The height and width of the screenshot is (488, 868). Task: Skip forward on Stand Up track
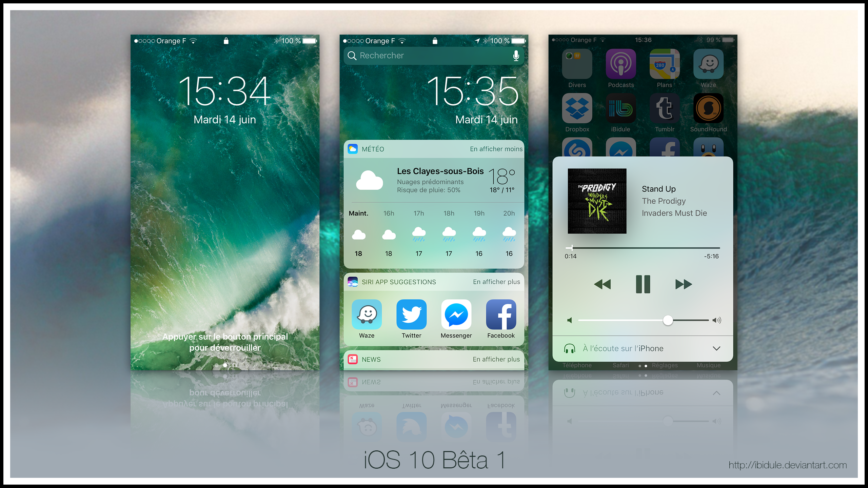(684, 284)
